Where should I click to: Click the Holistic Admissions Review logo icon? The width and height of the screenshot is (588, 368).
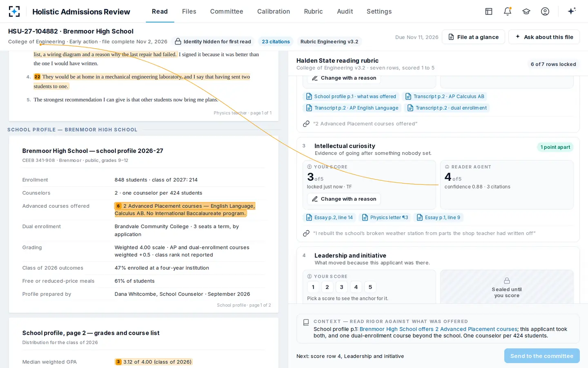point(14,11)
